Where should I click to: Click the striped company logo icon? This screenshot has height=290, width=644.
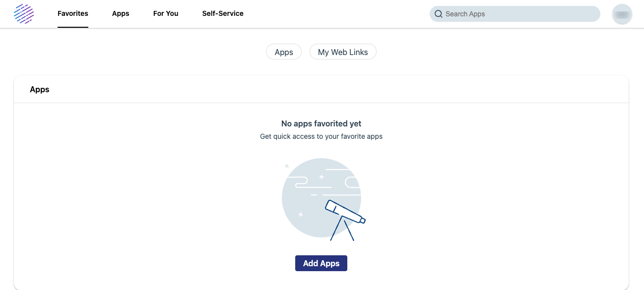tap(24, 14)
